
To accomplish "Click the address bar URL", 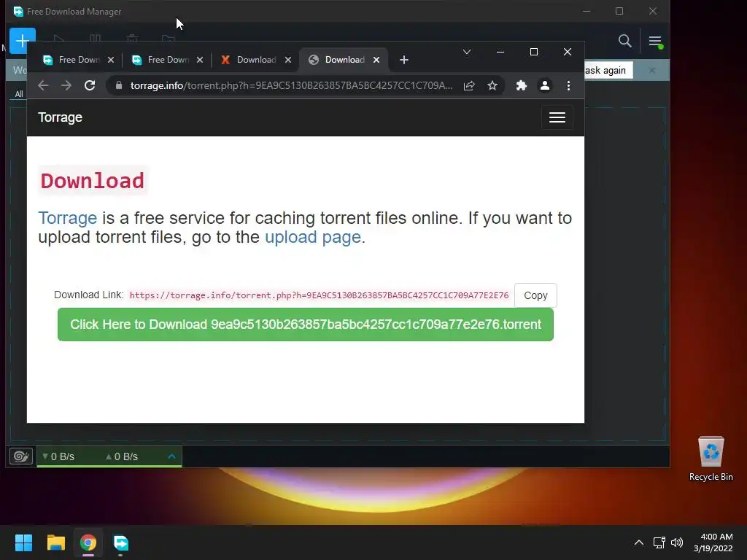I will tap(291, 85).
